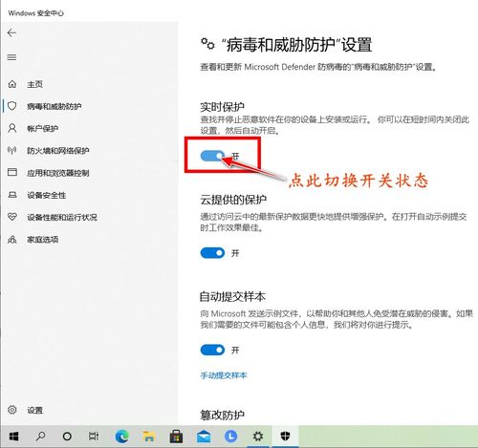This screenshot has width=478, height=448.
Task: Toggle 云提供的保护 switch
Action: (212, 253)
